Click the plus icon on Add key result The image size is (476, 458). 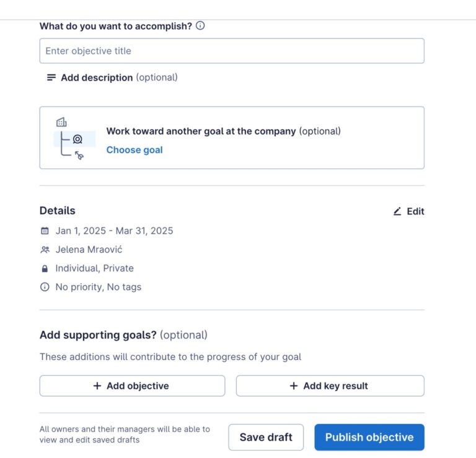click(x=294, y=385)
